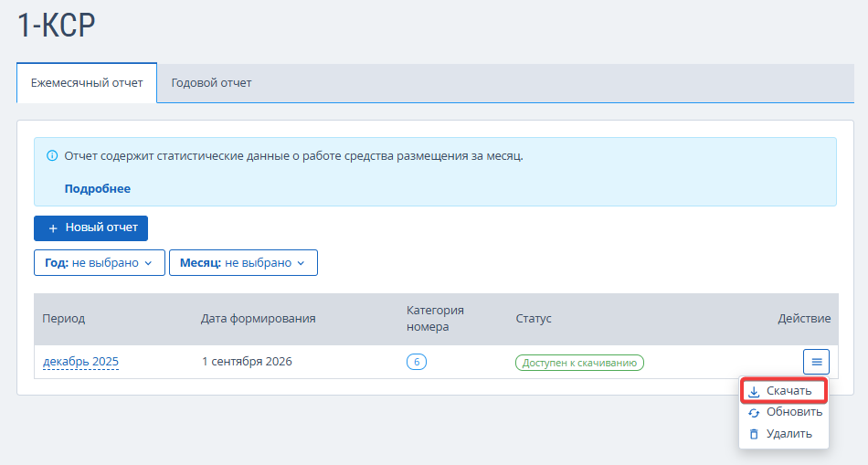Click the room category badge showing 6
The height and width of the screenshot is (465, 868).
coord(417,362)
